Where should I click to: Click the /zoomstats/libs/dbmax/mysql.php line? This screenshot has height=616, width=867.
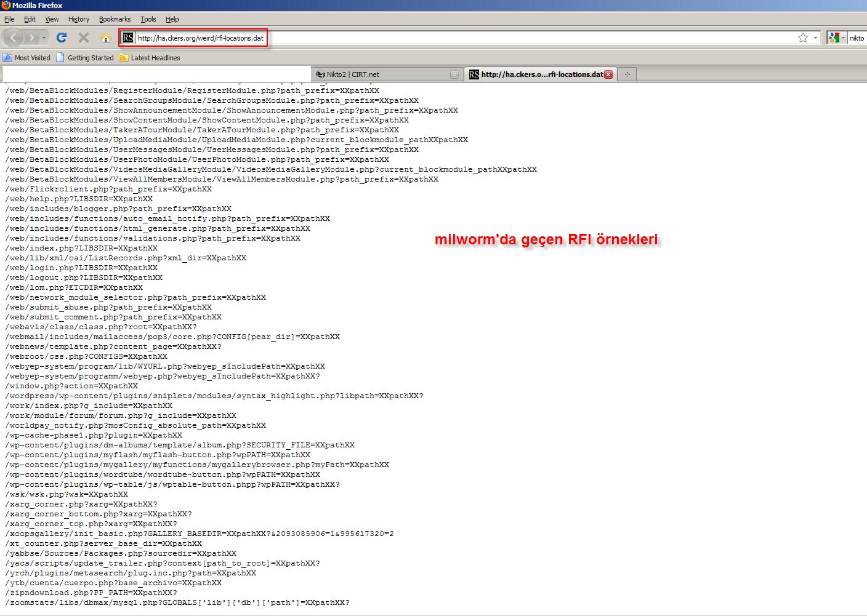(x=177, y=602)
